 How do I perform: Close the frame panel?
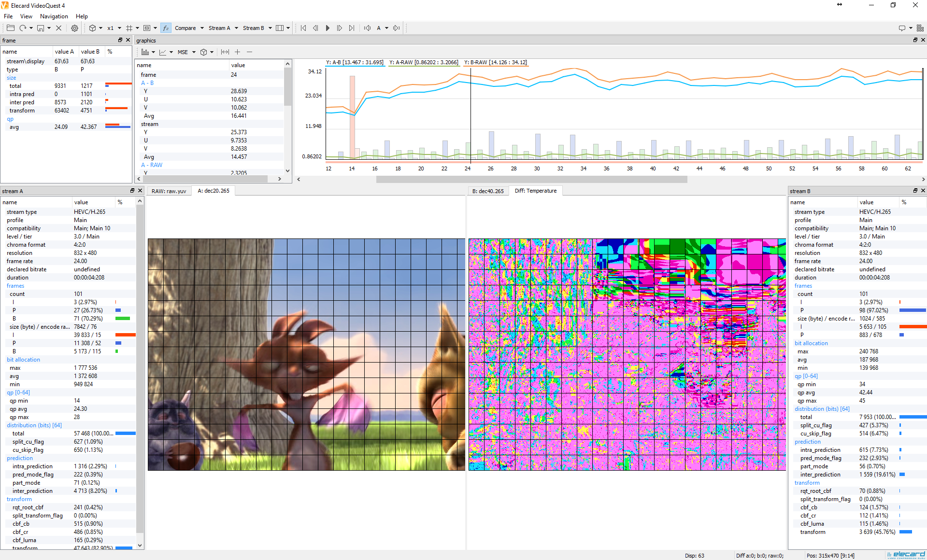(x=128, y=40)
